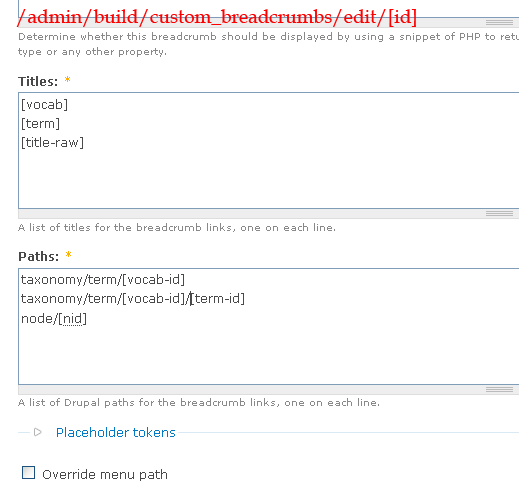The height and width of the screenshot is (486, 519).
Task: Grab the Titles textarea resize grip
Action: (499, 214)
